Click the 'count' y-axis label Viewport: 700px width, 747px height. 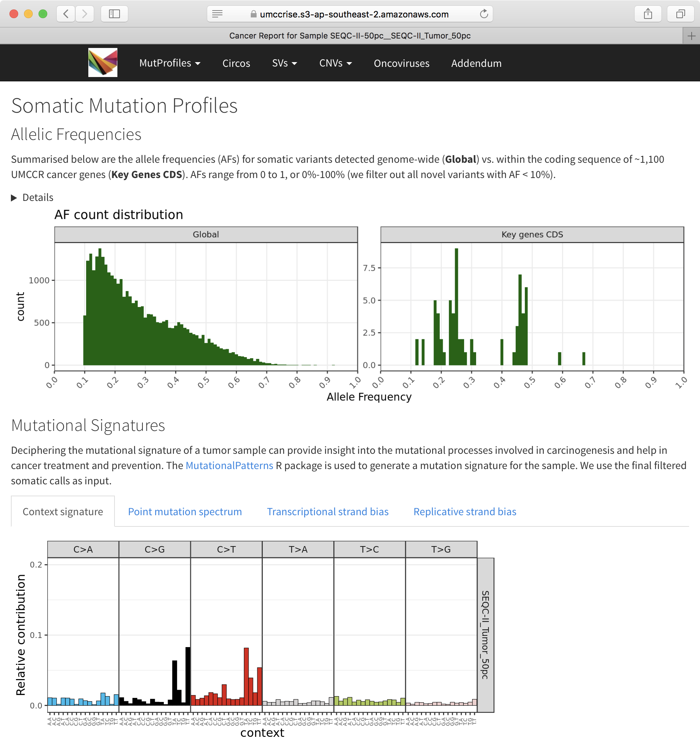point(20,307)
